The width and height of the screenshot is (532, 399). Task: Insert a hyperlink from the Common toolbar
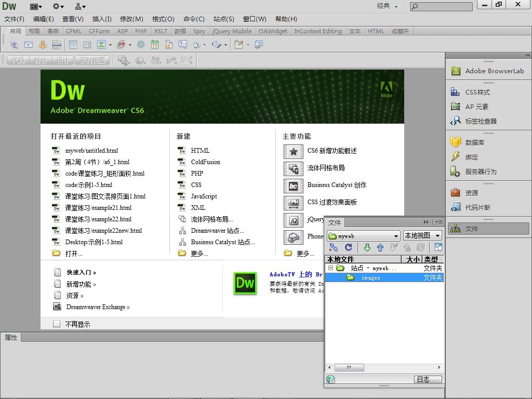coord(14,45)
